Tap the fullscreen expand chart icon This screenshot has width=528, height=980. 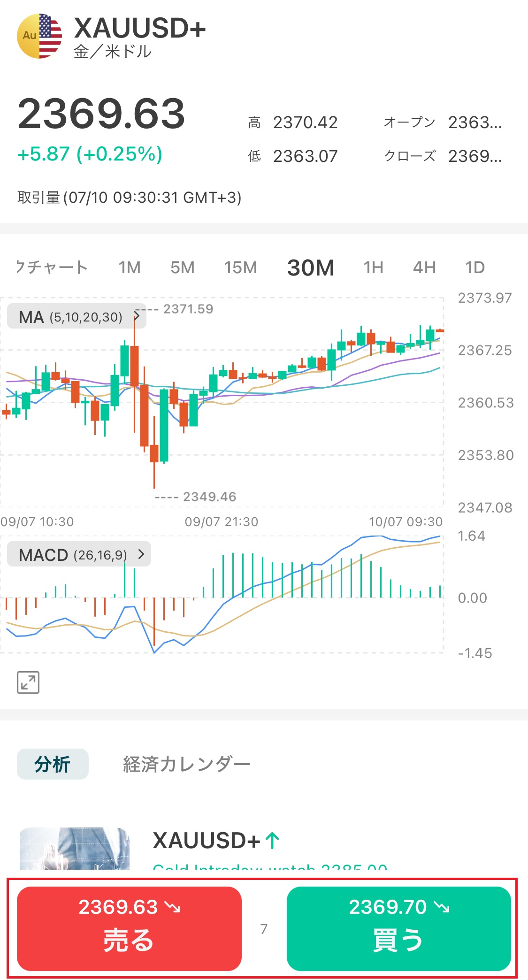pos(28,682)
